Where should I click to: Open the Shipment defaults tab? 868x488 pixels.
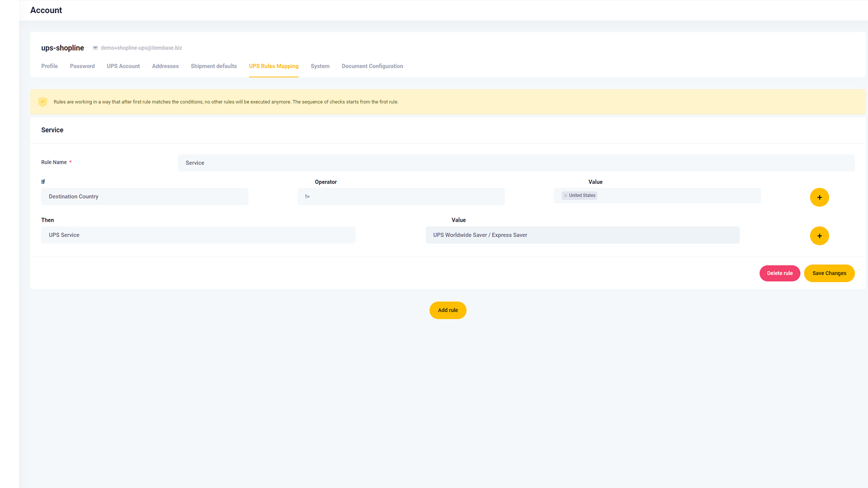213,66
